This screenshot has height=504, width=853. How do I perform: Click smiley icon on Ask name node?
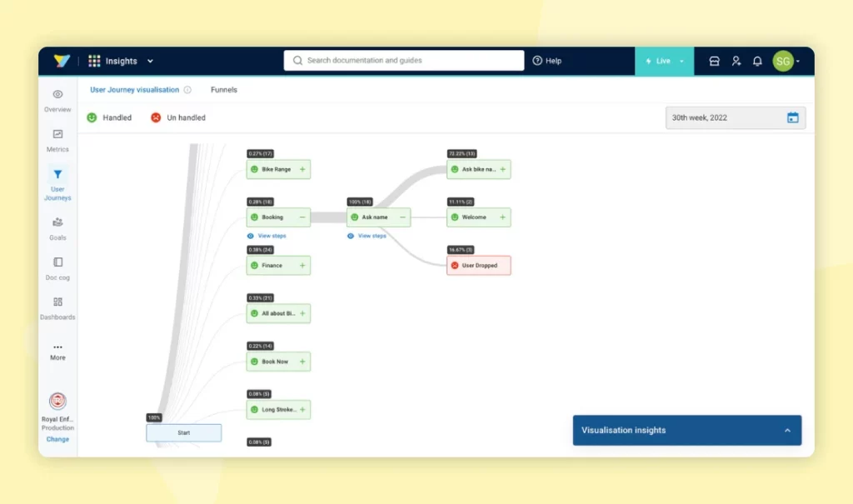(x=355, y=217)
